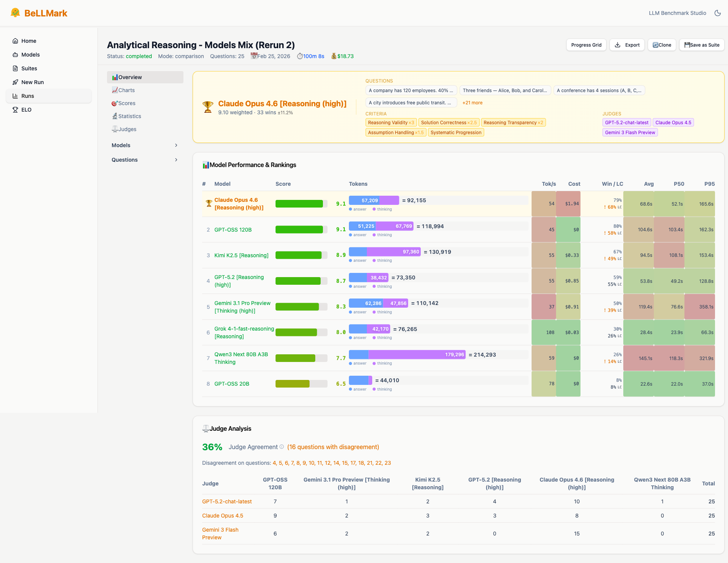Image resolution: width=728 pixels, height=563 pixels.
Task: Click the BeLLMark bell logo
Action: point(15,13)
